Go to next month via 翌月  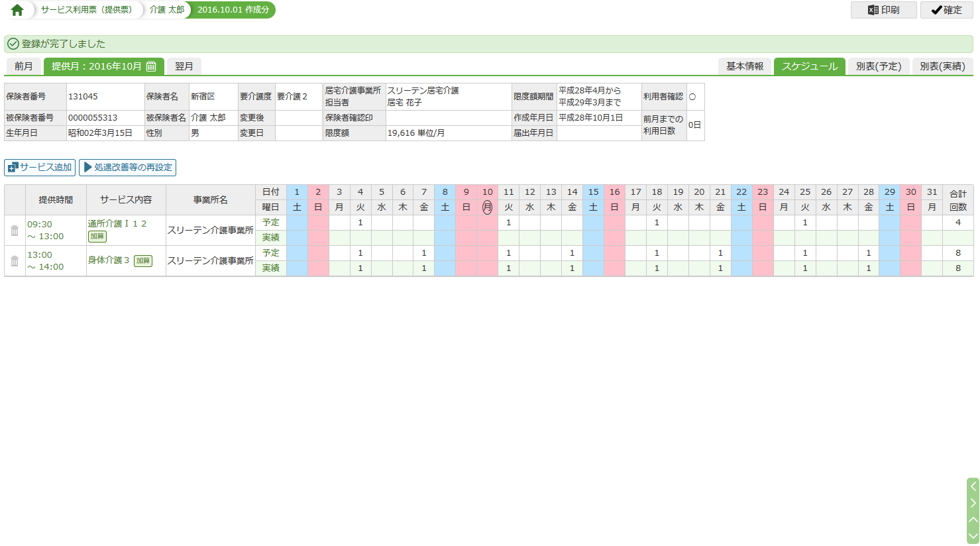click(x=184, y=66)
